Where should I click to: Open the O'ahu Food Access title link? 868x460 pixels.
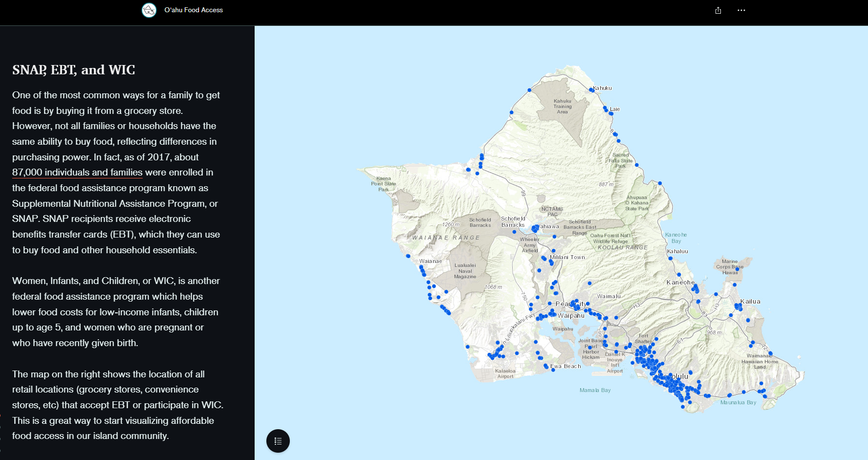pos(194,10)
